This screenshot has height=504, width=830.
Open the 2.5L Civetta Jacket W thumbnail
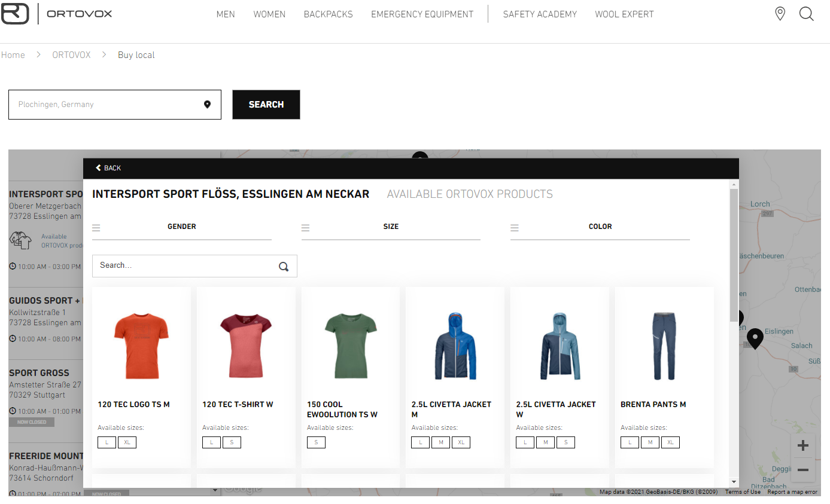560,345
